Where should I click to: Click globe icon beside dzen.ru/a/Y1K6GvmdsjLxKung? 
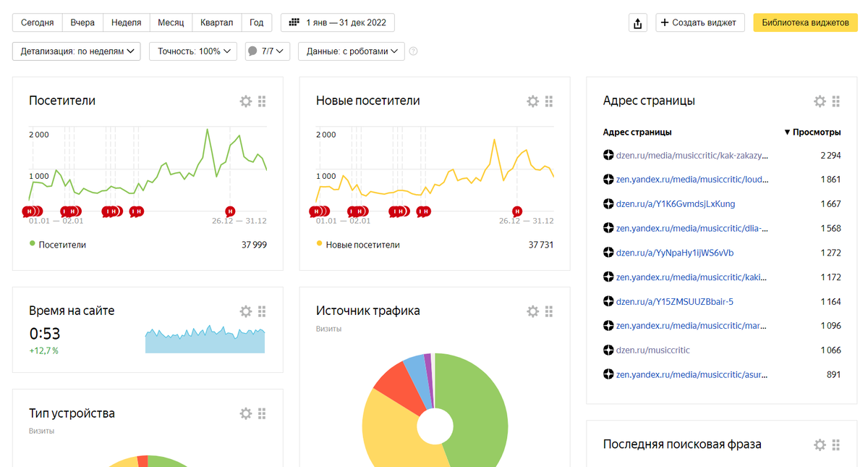[608, 204]
